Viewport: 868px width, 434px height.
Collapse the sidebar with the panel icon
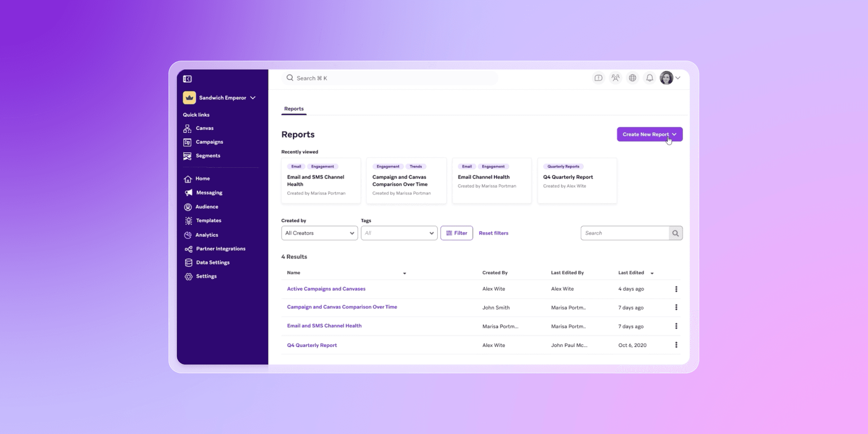[x=187, y=79]
